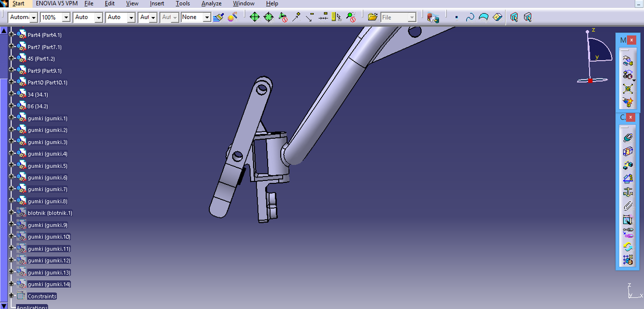Click the Snap icon in M toolbar
Screen dimensions: 644x309
627,75
